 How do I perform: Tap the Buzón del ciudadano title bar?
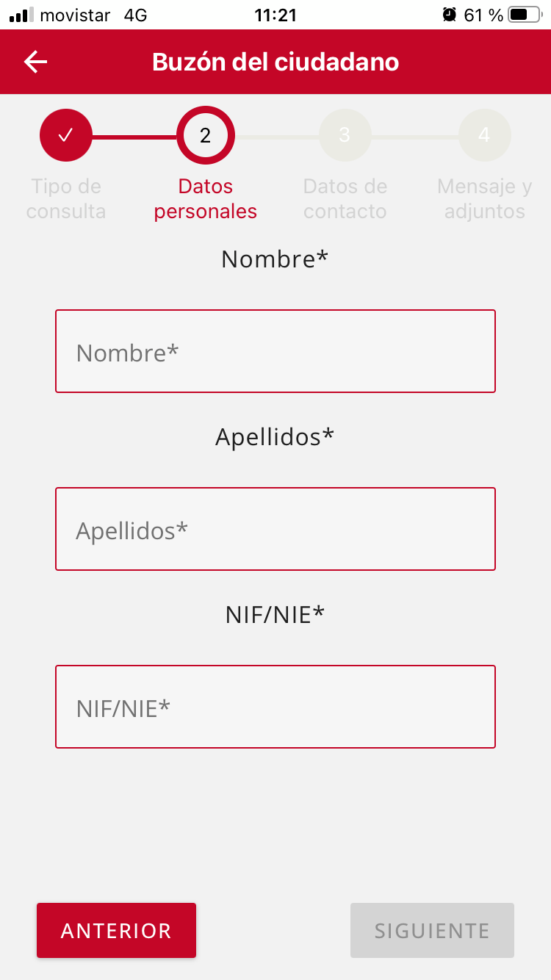(x=275, y=62)
